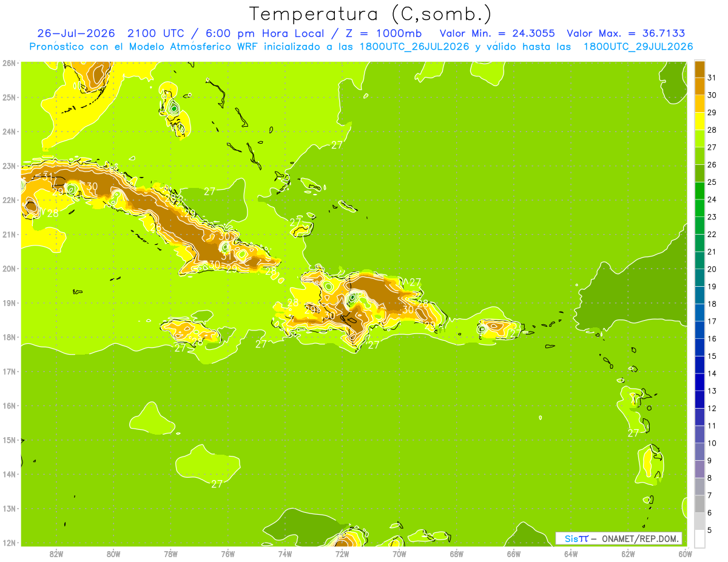Click the '16N' latitude axis label
Image resolution: width=728 pixels, height=562 pixels.
(x=8, y=406)
